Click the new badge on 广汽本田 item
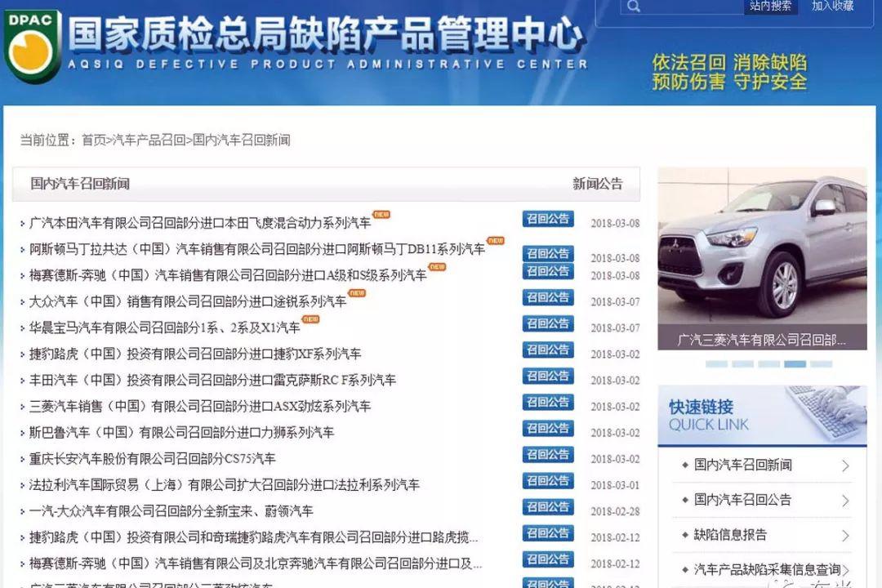The height and width of the screenshot is (588, 882). point(381,215)
